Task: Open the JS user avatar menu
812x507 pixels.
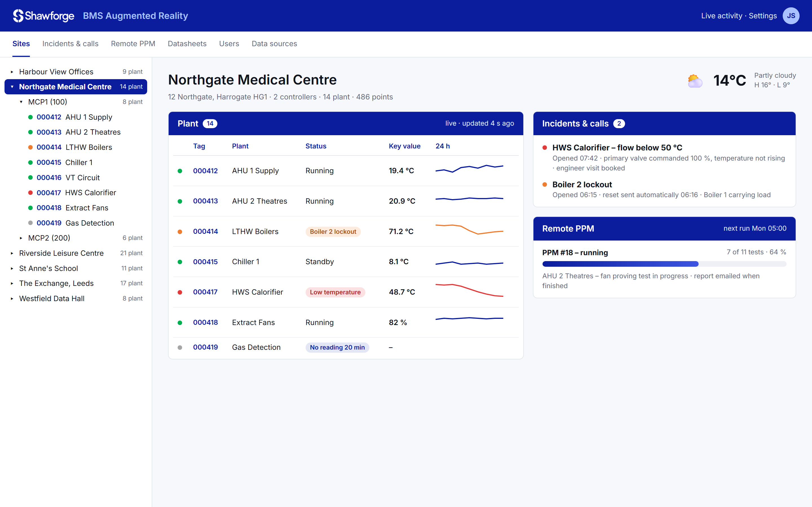Action: tap(791, 16)
